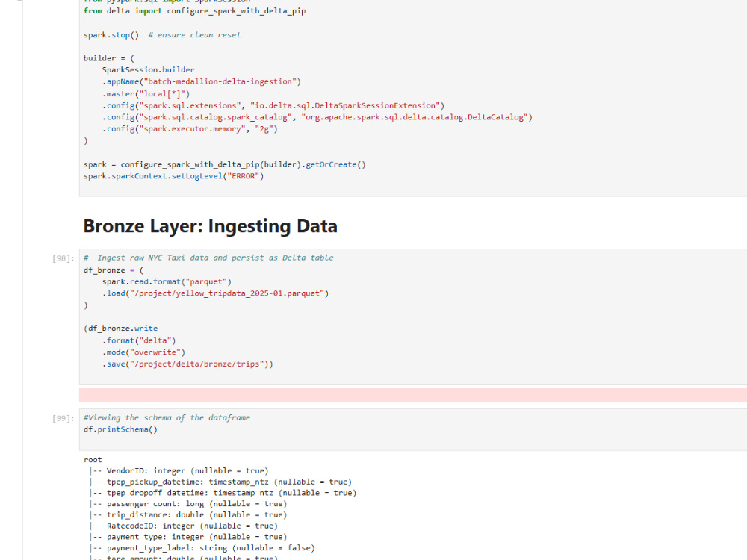
Task: Click the 'builder = (' line
Action: click(x=109, y=58)
